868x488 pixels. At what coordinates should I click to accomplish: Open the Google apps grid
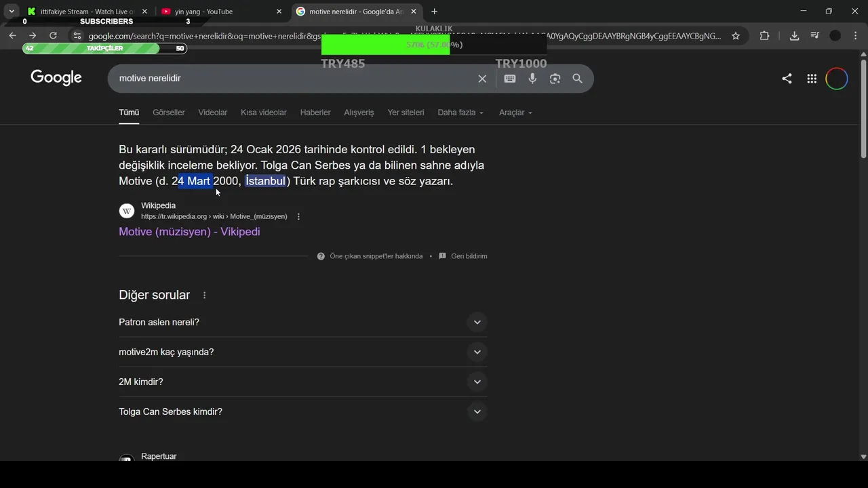pyautogui.click(x=812, y=79)
